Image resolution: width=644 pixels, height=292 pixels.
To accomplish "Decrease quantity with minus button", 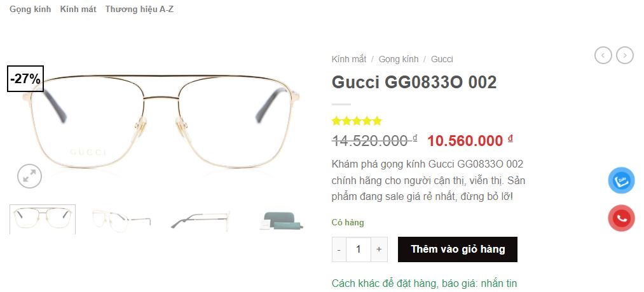I will pos(339,249).
